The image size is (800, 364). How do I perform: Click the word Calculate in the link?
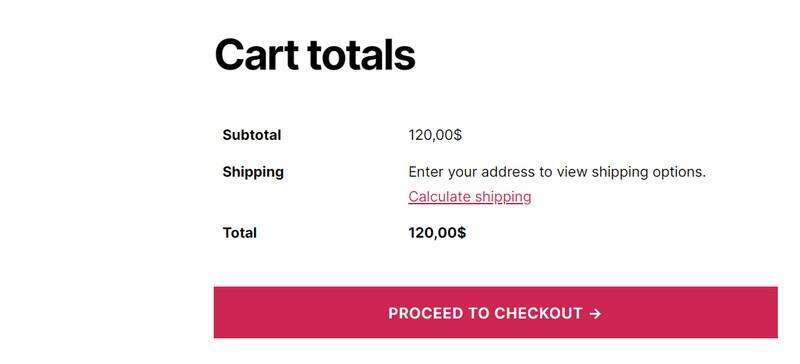(439, 197)
